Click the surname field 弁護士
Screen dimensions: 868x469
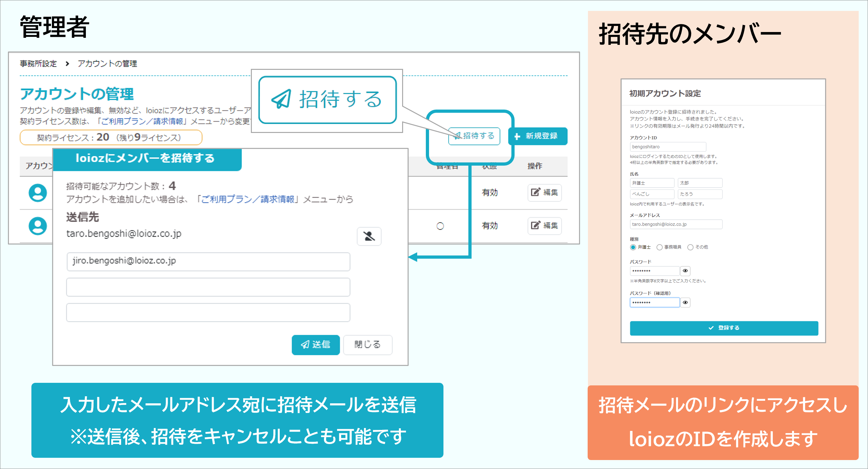point(652,183)
